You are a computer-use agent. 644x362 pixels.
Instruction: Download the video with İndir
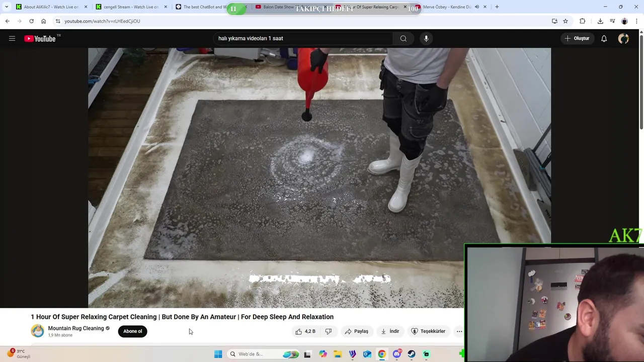pos(390,331)
